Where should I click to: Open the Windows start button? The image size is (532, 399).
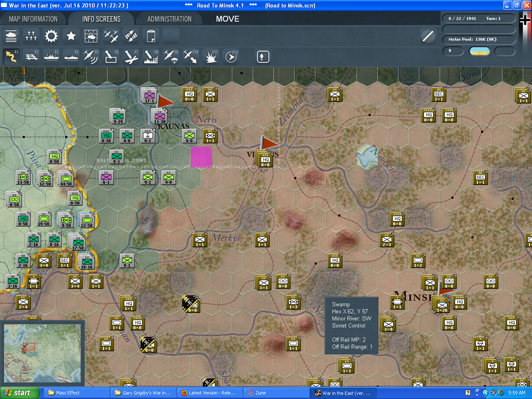20,393
